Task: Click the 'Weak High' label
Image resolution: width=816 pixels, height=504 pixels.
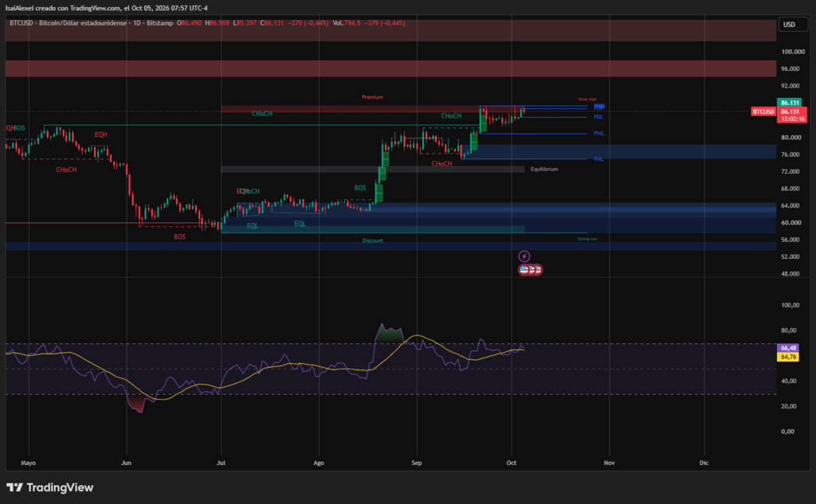Action: click(587, 100)
